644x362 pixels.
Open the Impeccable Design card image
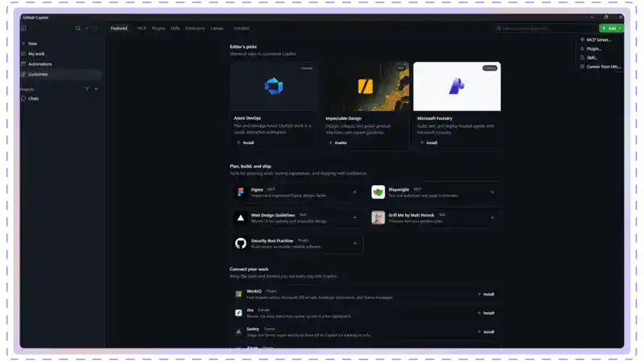(365, 87)
